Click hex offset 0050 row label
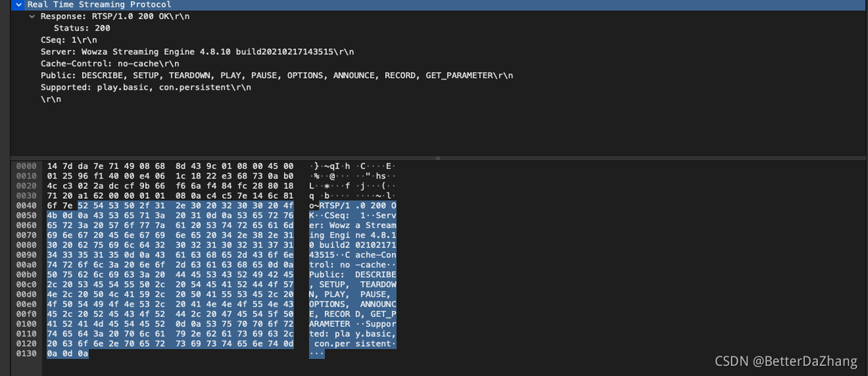The height and width of the screenshot is (376, 868). [26, 217]
